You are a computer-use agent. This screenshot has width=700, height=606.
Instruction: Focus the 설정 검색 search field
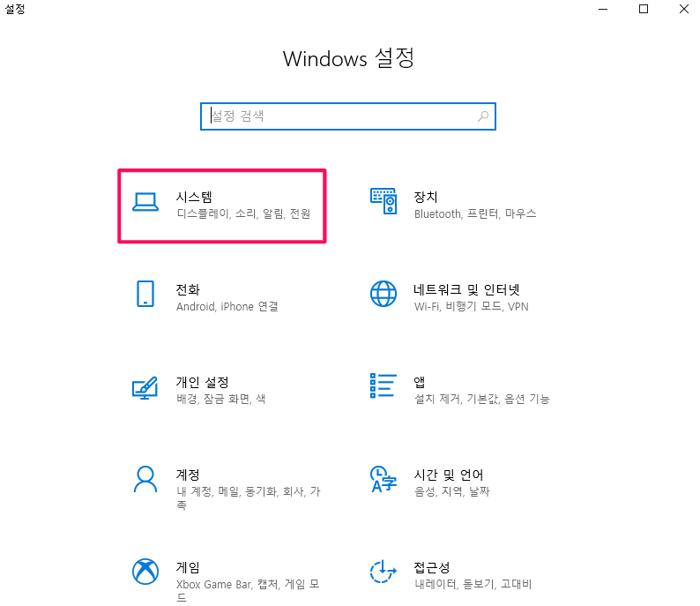[x=348, y=116]
